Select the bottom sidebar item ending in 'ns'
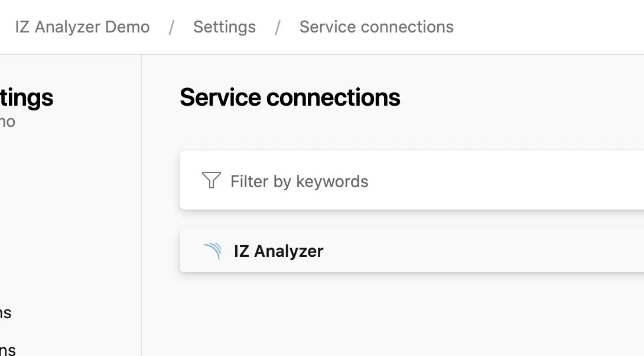 (x=8, y=350)
